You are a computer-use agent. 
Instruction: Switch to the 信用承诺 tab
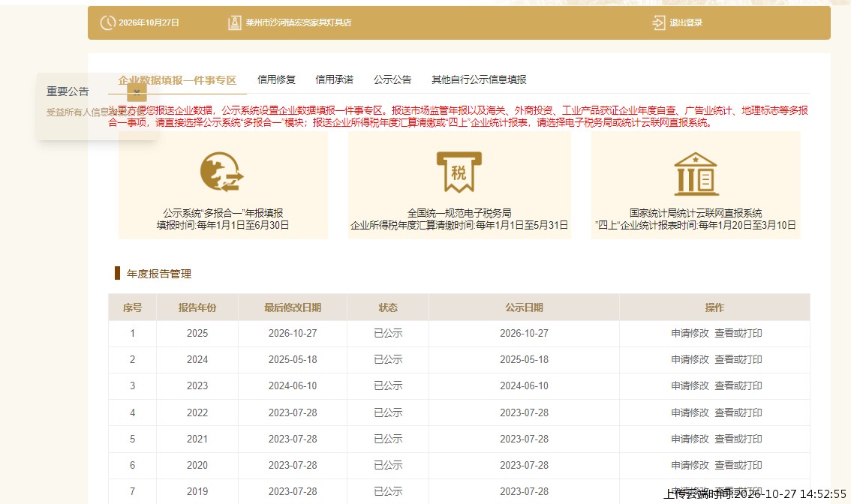click(x=335, y=79)
